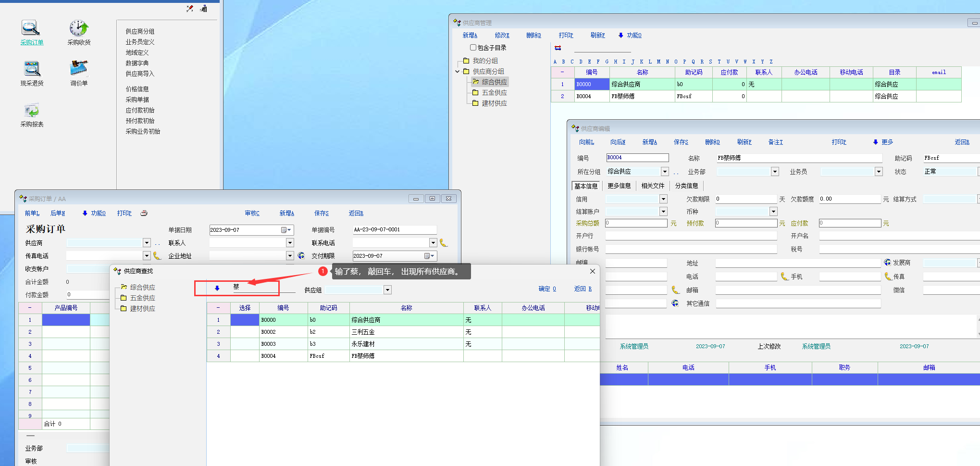Switch to the 相关文件 tab
Image resolution: width=980 pixels, height=466 pixels.
coord(652,186)
